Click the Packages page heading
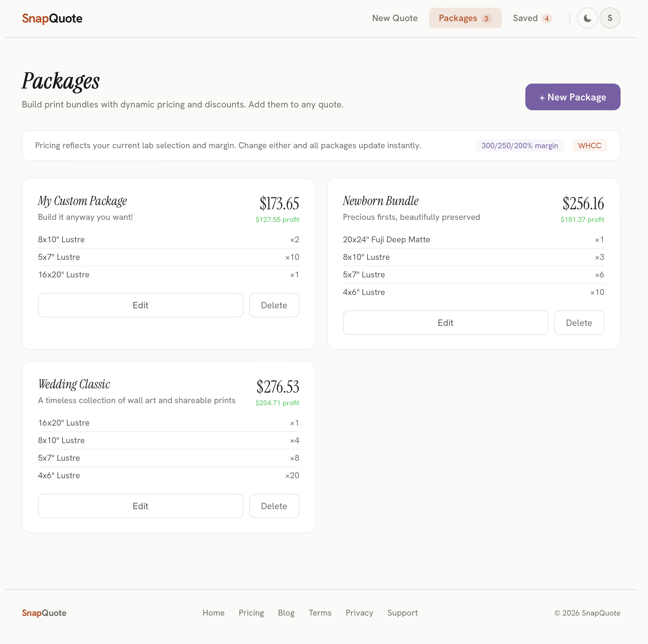The height and width of the screenshot is (644, 648). tap(60, 81)
